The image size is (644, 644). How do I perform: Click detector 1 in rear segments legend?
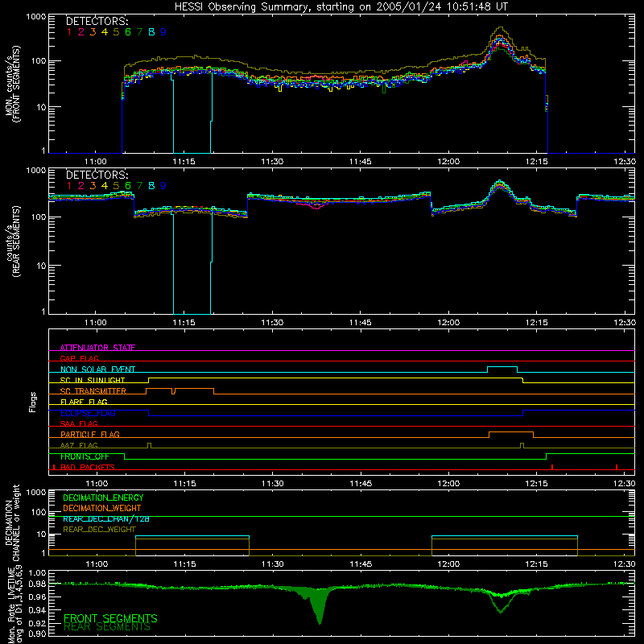click(69, 186)
